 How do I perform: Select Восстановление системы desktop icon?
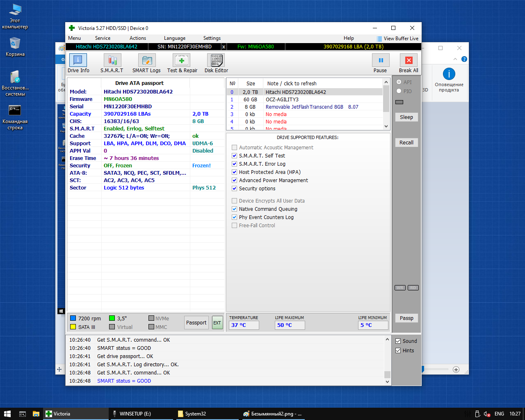coord(15,83)
